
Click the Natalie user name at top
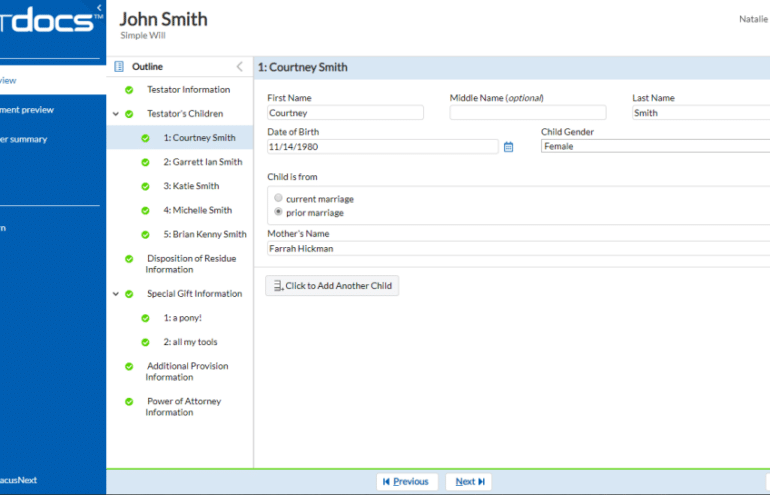[x=754, y=19]
